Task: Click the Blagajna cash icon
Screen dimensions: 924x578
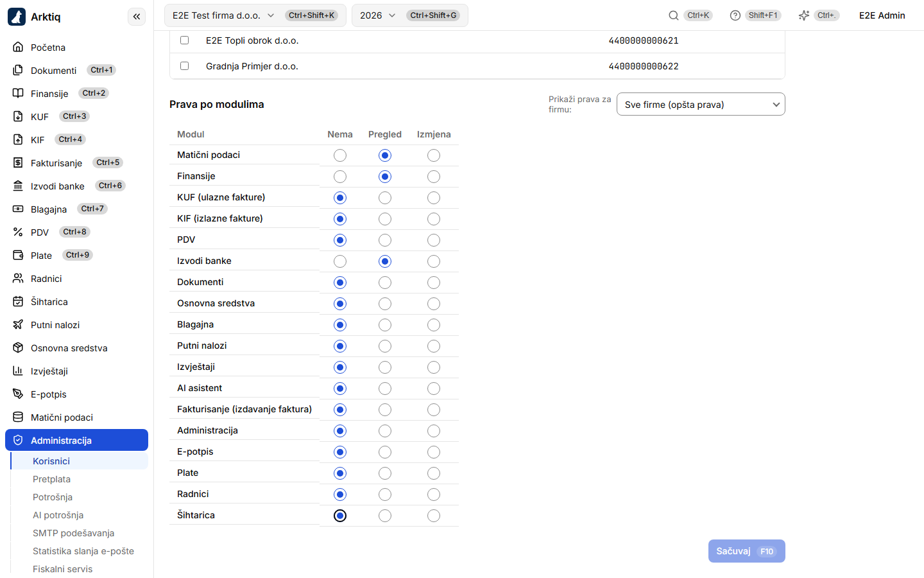Action: point(18,209)
